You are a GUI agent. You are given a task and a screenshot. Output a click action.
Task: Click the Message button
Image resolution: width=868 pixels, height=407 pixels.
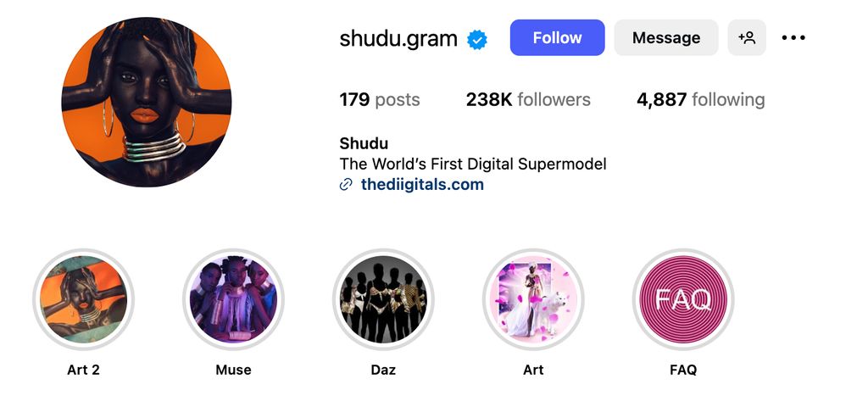[x=666, y=38]
